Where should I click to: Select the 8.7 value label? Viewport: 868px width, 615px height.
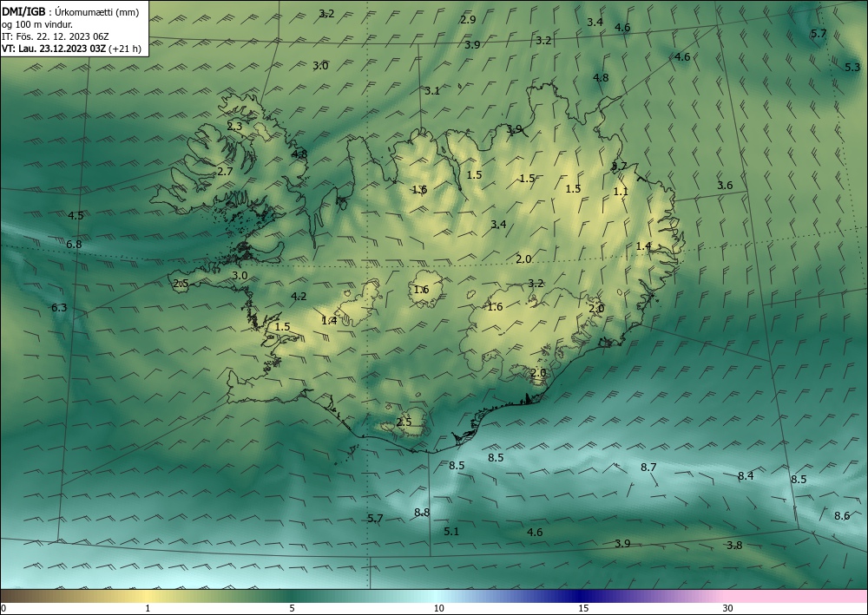pyautogui.click(x=648, y=468)
